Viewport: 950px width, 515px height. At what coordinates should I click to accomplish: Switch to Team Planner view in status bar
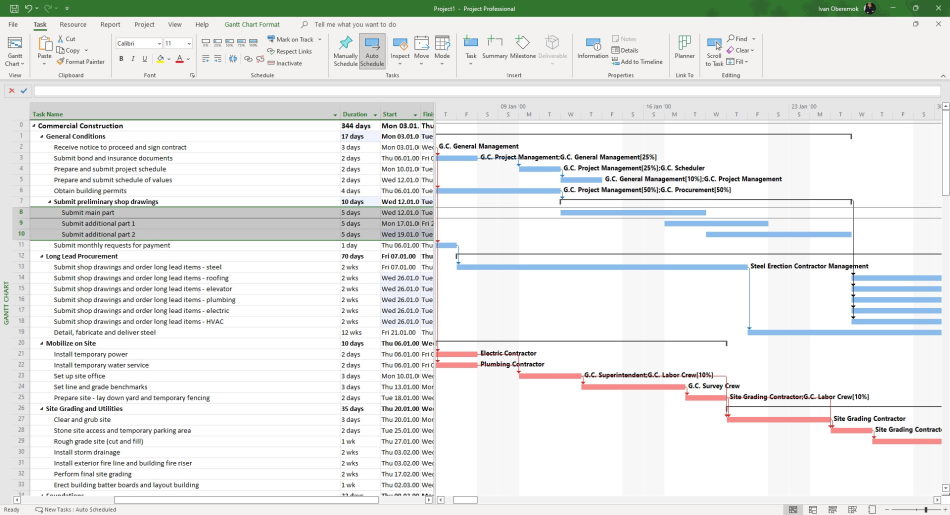(832, 510)
